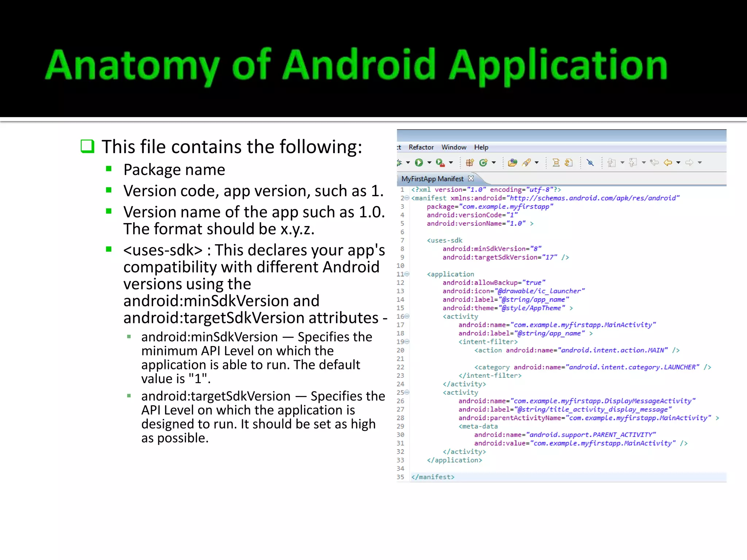Collapse the activity element at line 25

tap(407, 392)
